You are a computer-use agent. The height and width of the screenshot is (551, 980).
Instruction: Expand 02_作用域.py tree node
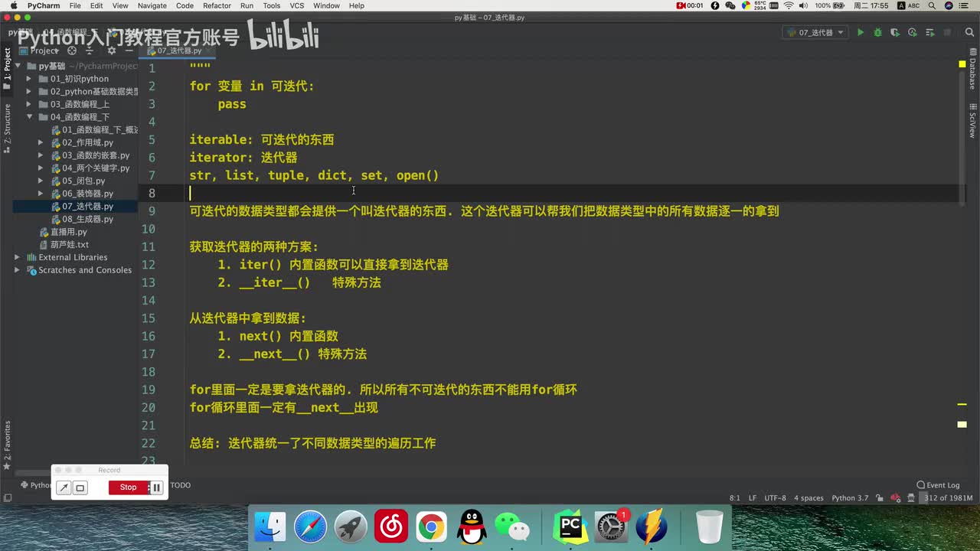(x=41, y=142)
